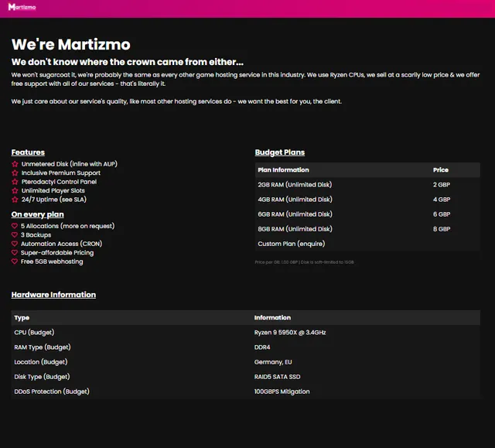Click the 8 GBP price cell
495x448 pixels.
pos(442,229)
